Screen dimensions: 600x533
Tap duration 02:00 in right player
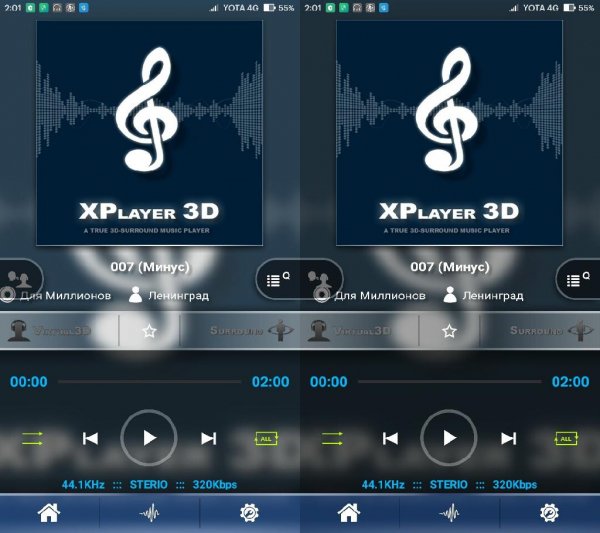coord(571,381)
